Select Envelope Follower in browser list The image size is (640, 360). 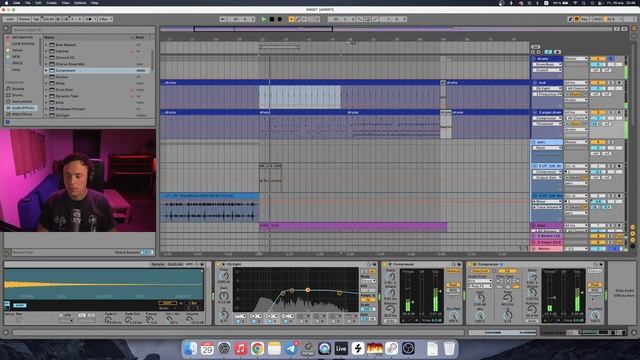pyautogui.click(x=70, y=109)
